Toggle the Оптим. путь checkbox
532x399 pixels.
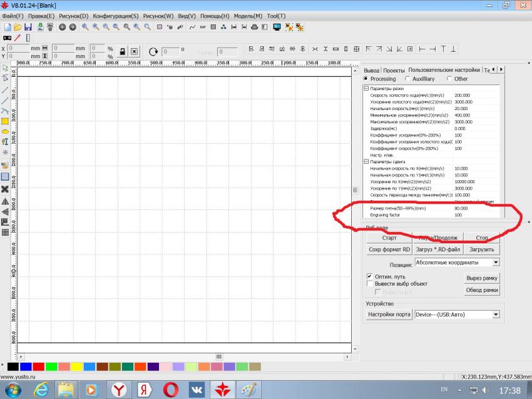[x=370, y=276]
